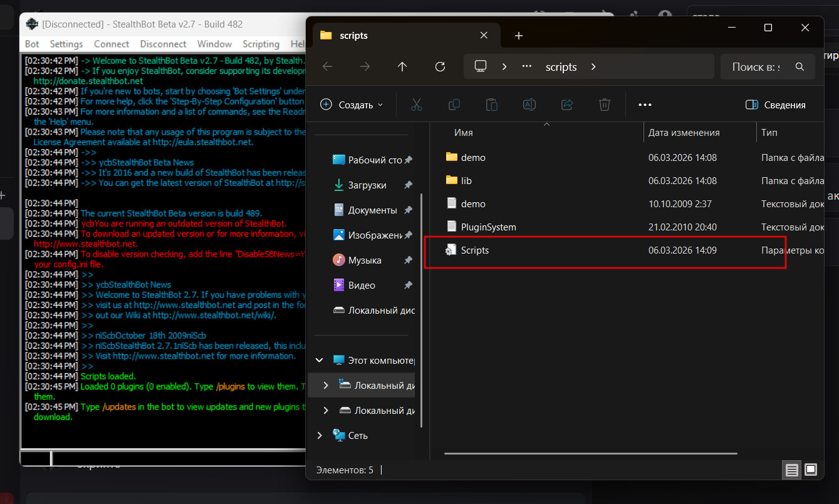Open the http://donate.stealthbot.net link in StealthBot
The image size is (839, 504).
coord(88,81)
